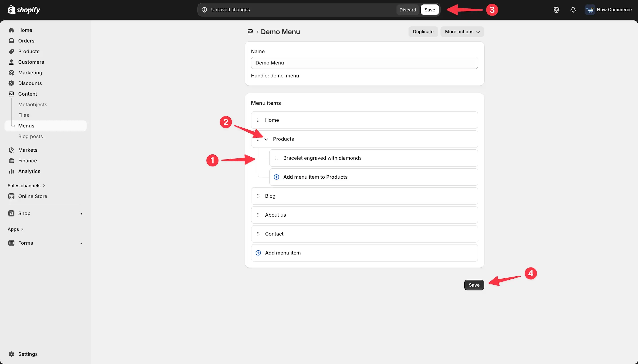Select the Contact menu item label

(x=274, y=234)
